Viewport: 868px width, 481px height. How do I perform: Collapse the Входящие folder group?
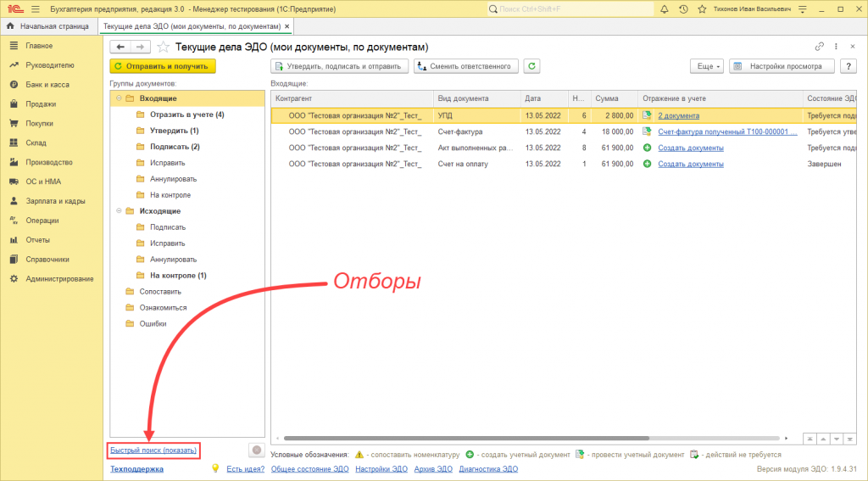119,98
